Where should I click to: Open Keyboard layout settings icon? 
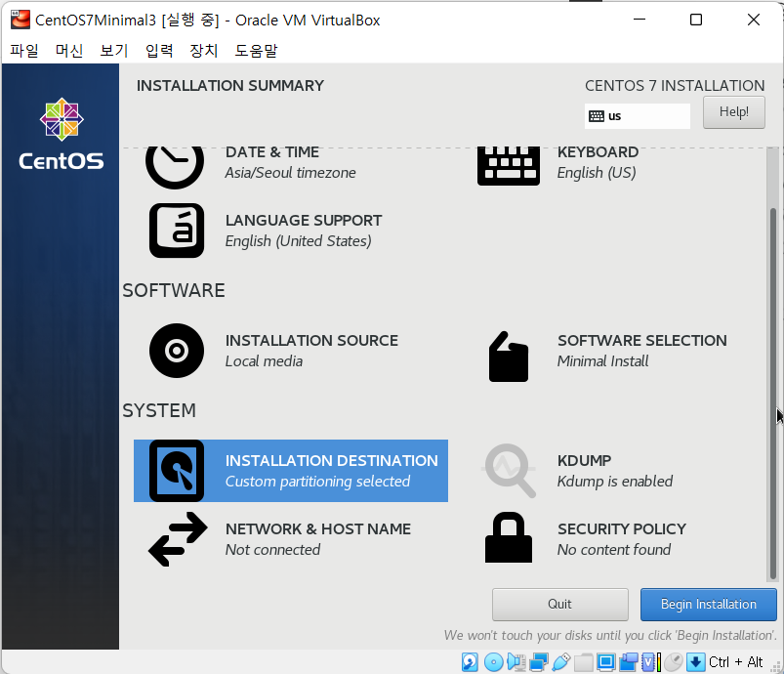click(x=508, y=166)
